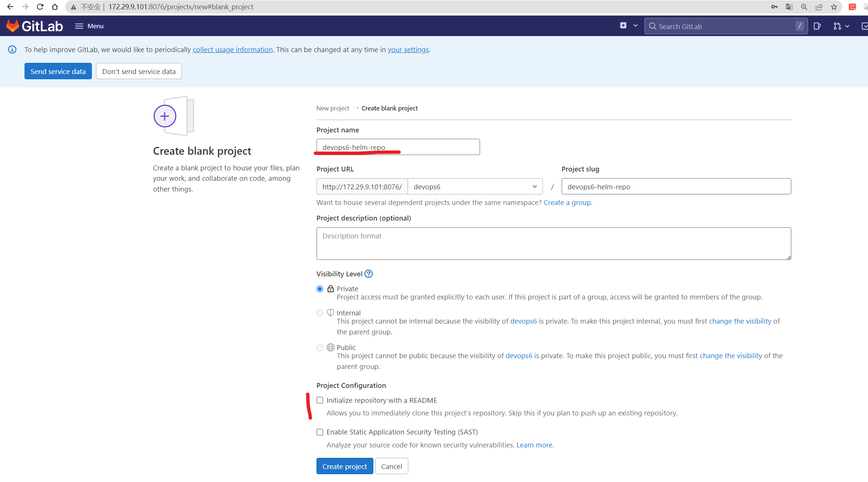The height and width of the screenshot is (482, 868).
Task: Click the lock icon next to Private
Action: coord(331,289)
